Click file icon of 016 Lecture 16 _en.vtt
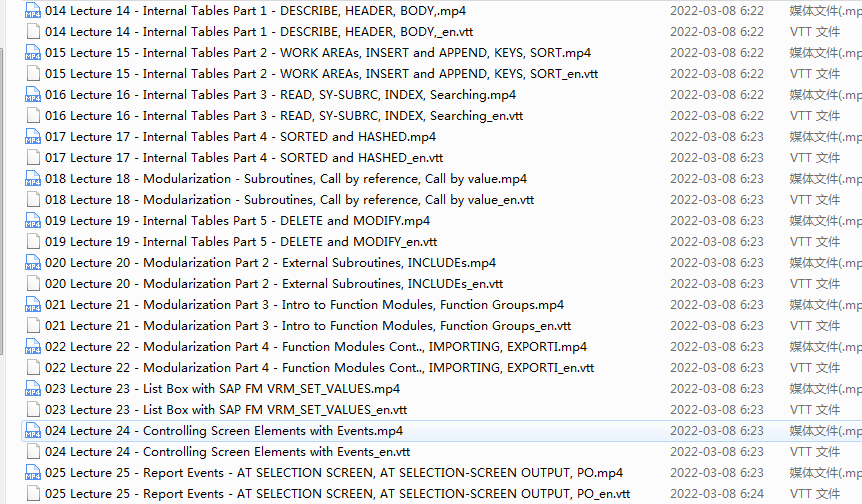The height and width of the screenshot is (504, 862). tap(33, 115)
